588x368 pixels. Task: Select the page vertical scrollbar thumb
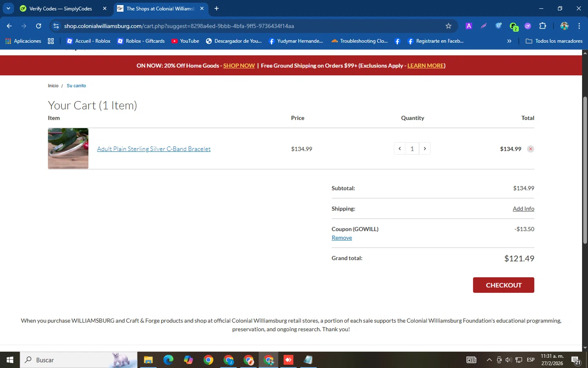585,171
